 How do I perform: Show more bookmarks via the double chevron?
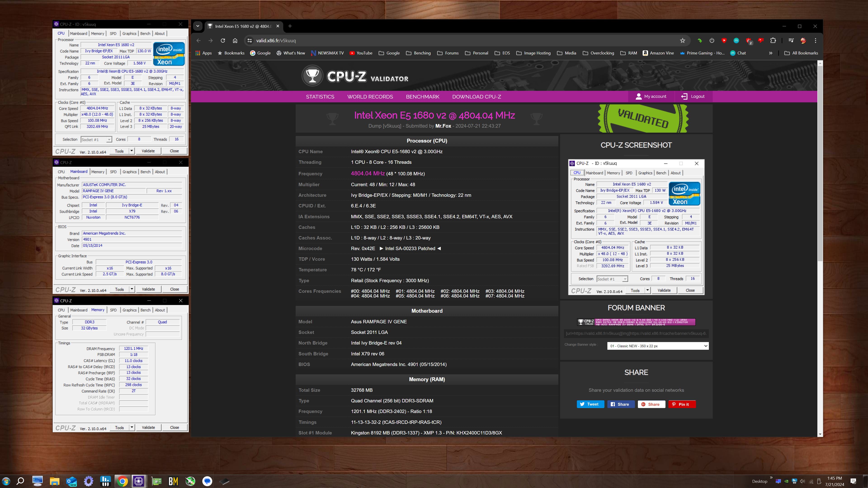point(770,53)
